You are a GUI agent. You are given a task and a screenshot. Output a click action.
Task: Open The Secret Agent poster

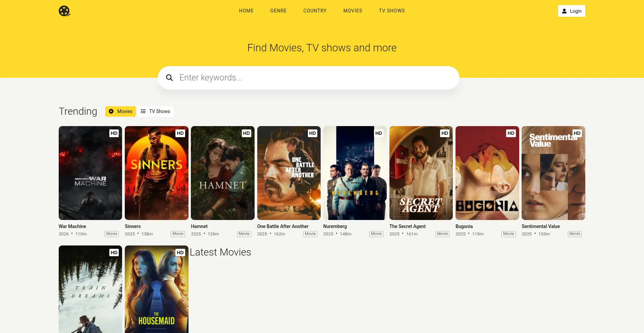(x=421, y=173)
